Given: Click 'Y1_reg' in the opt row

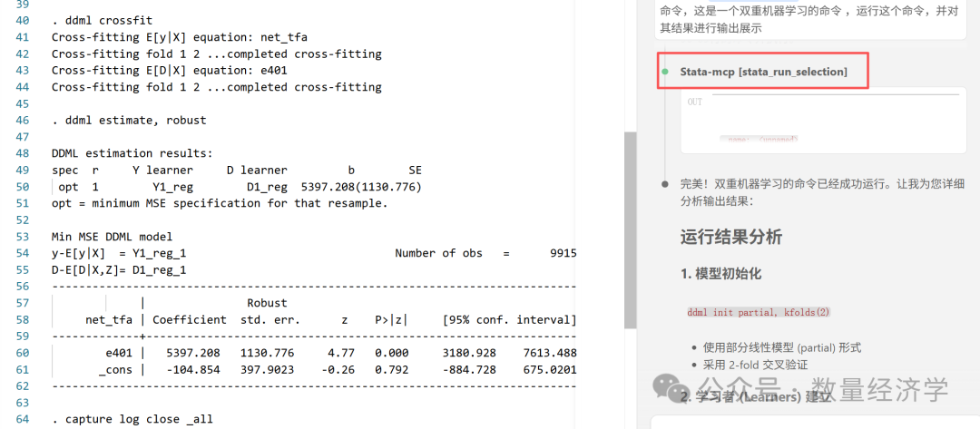Looking at the screenshot, I should pos(172,187).
